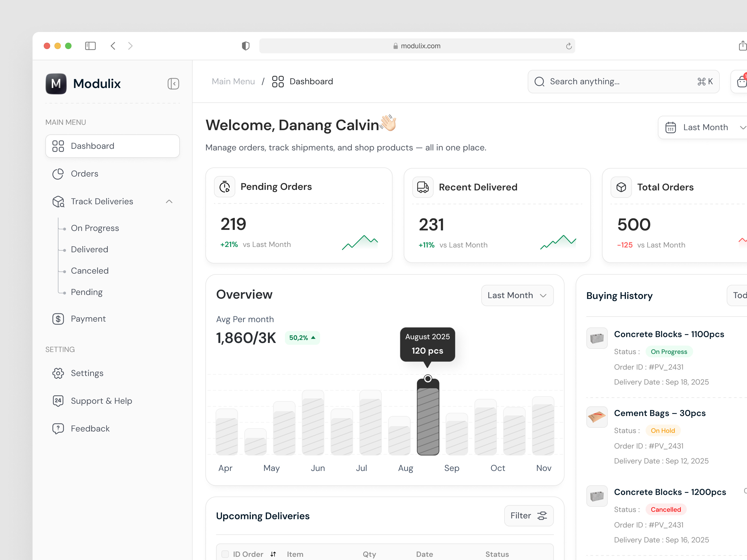The image size is (747, 560).
Task: Open Settings via the gear icon
Action: (58, 373)
